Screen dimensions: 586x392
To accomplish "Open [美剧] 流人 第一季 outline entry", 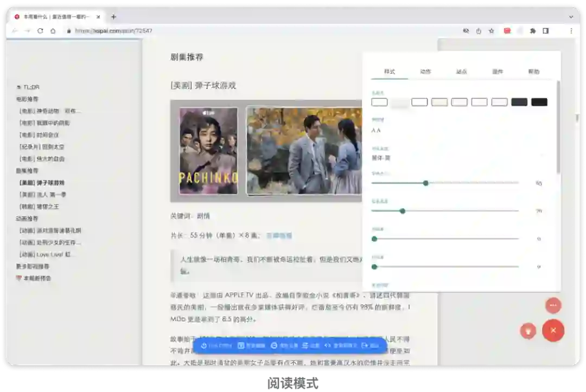I will (x=43, y=195).
